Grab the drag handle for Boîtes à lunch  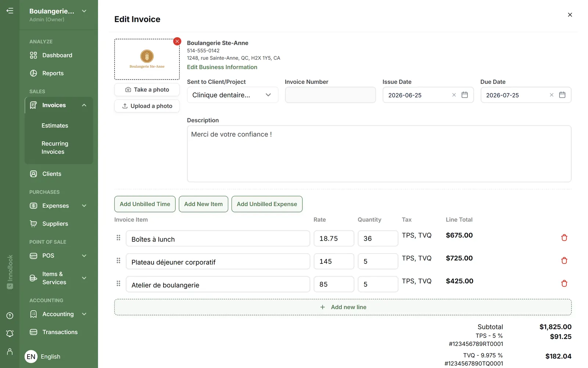118,238
